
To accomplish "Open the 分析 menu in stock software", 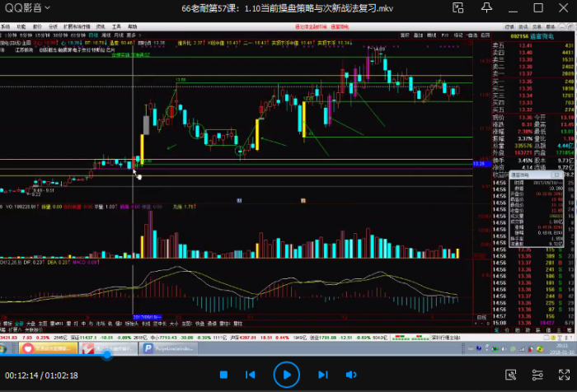I will (x=52, y=26).
